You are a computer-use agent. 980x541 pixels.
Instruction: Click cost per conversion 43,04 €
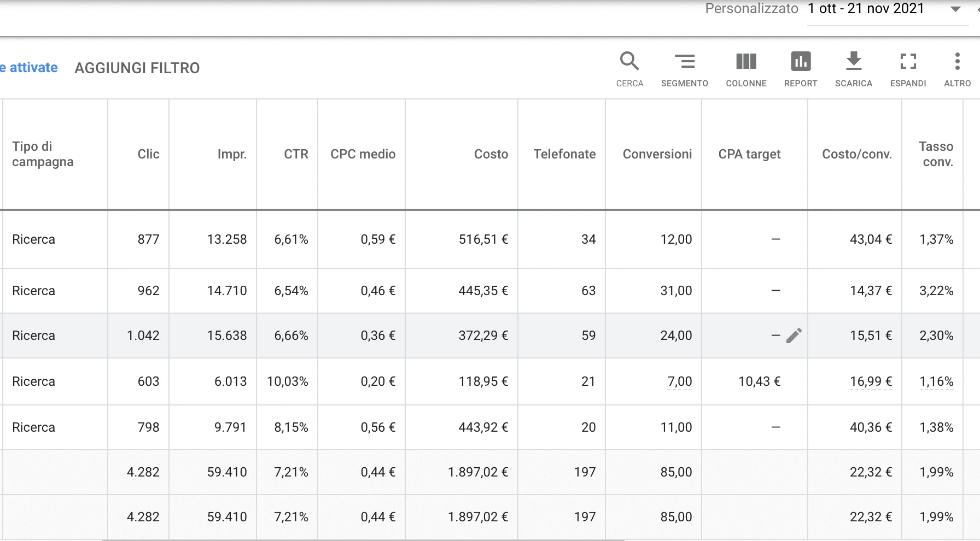coord(871,239)
